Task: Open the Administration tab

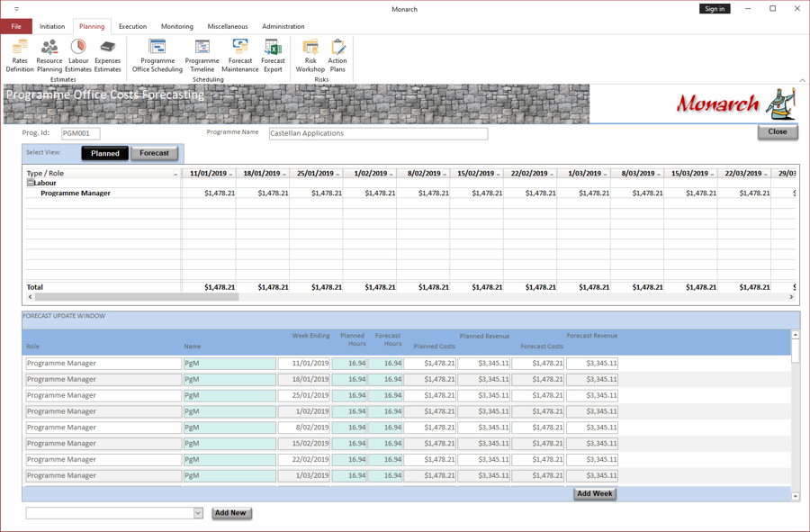Action: point(283,26)
